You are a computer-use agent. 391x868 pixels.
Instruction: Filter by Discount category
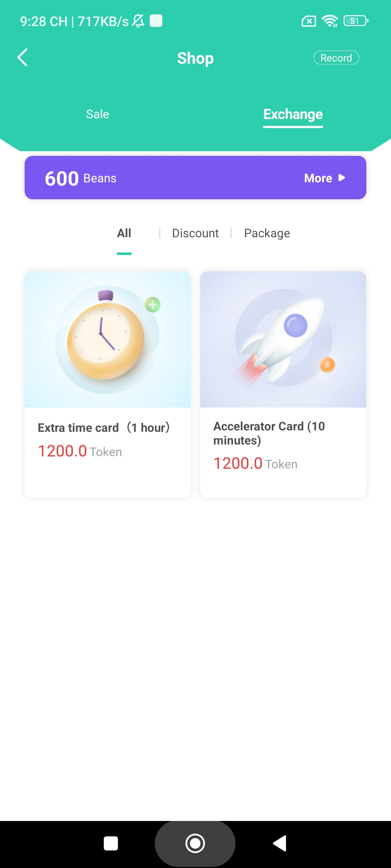(195, 233)
